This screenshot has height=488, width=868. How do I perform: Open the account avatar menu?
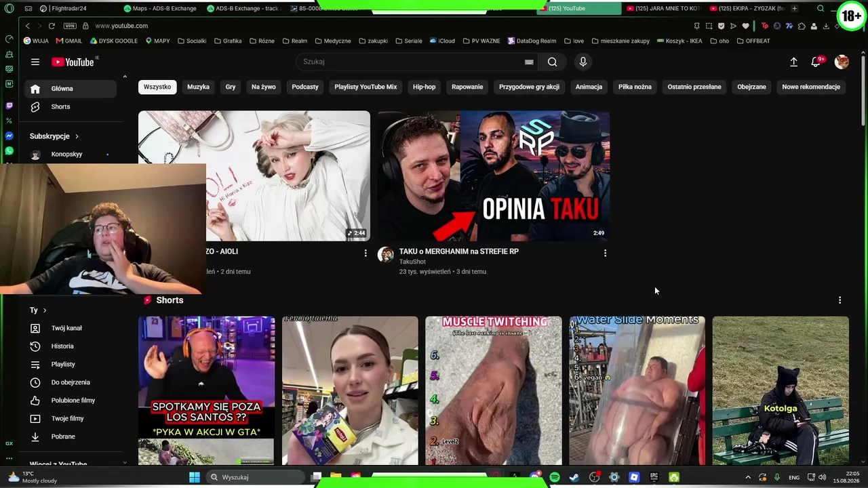tap(842, 62)
